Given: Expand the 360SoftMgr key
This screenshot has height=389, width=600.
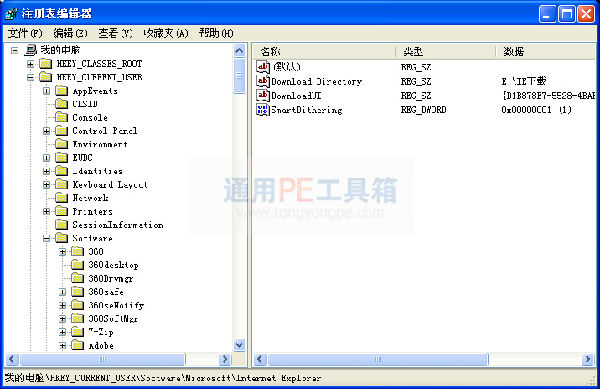Looking at the screenshot, I should coord(62,319).
